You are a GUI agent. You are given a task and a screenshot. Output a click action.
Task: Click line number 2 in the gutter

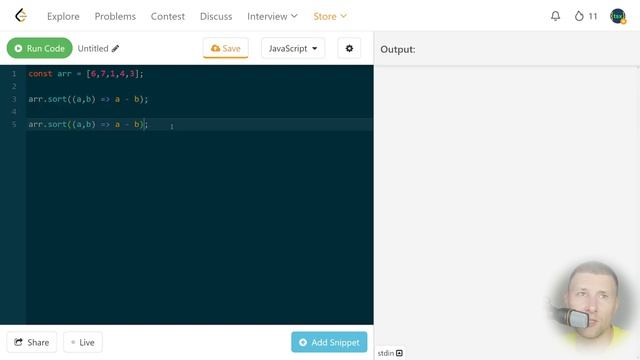point(14,87)
